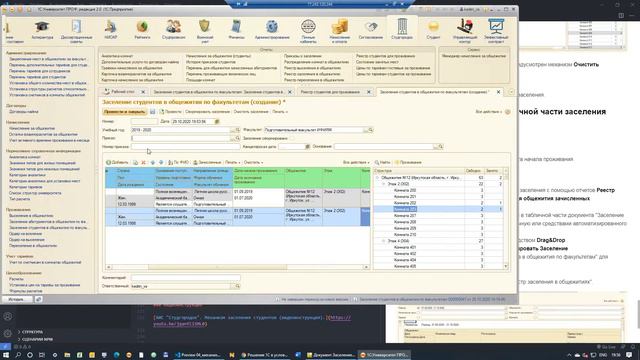Open the Воинский учет section
This screenshot has width=640, height=360.
(x=204, y=31)
